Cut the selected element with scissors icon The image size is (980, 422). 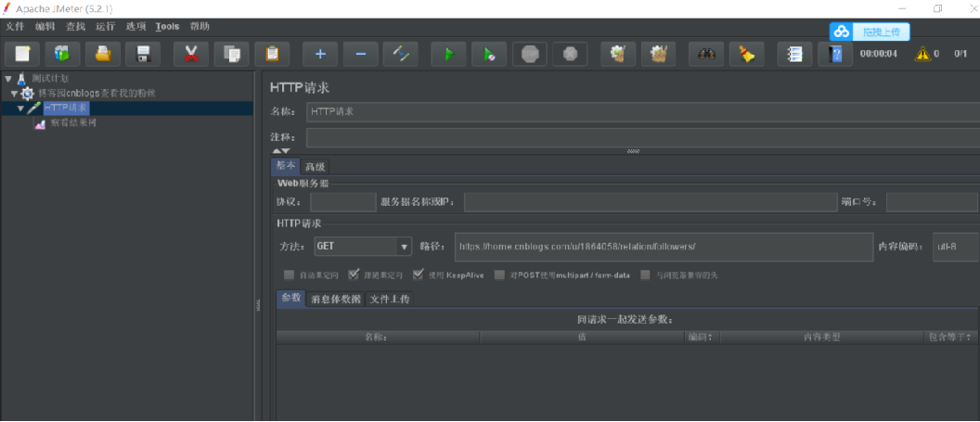191,55
